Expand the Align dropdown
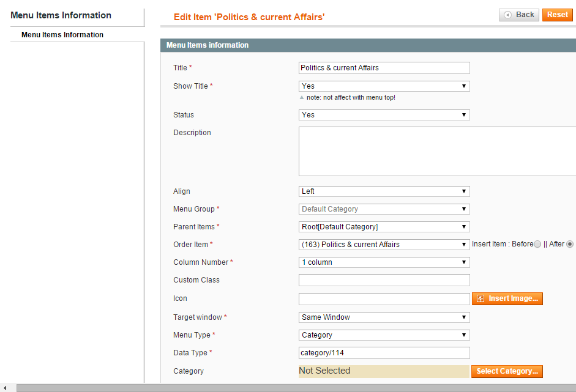Screen dimensions: 576x392 click(x=384, y=191)
